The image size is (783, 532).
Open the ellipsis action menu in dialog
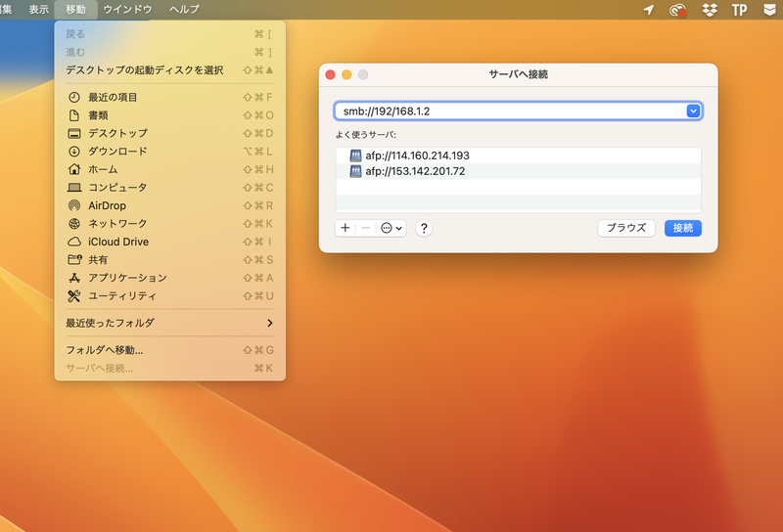[x=391, y=228]
